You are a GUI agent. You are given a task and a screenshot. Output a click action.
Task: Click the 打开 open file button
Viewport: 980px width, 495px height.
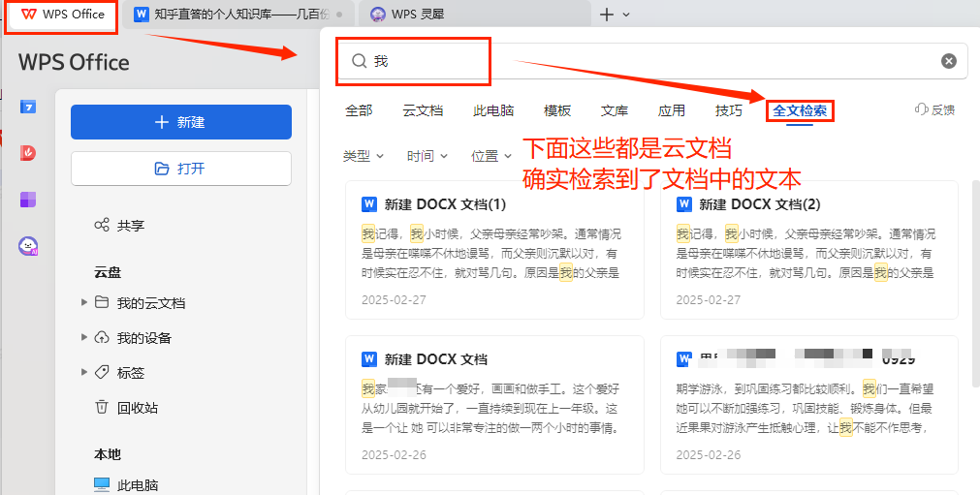[x=181, y=169]
